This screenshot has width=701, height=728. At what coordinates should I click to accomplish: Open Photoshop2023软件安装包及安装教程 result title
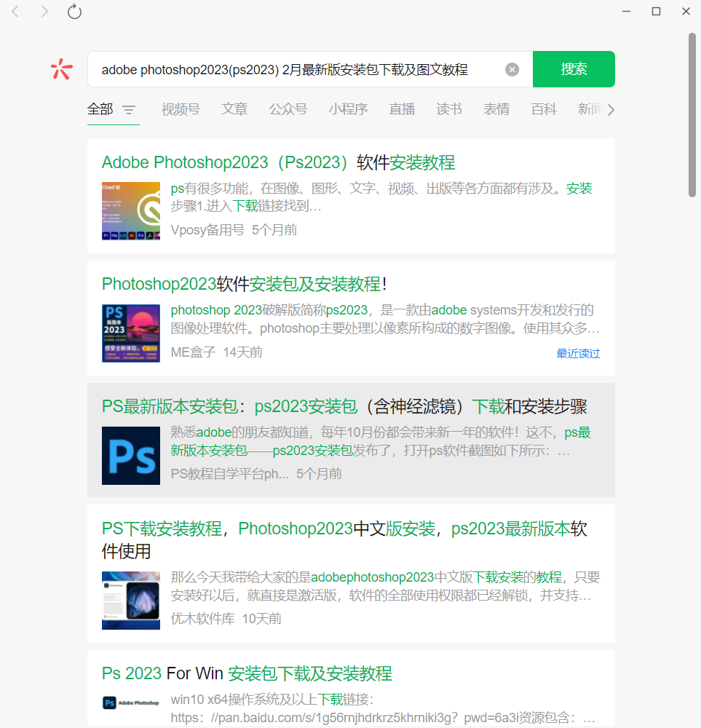coord(244,284)
